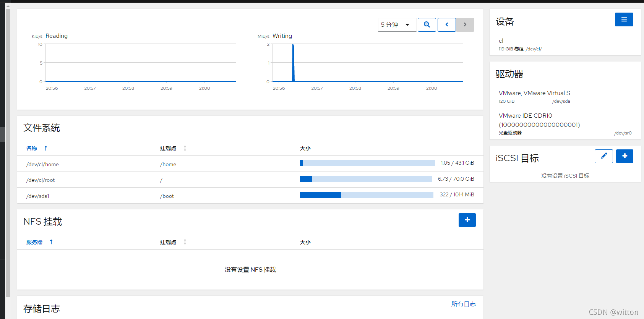The width and height of the screenshot is (644, 319).
Task: Sort NFS mounts by mount point arrows
Action: tap(185, 242)
